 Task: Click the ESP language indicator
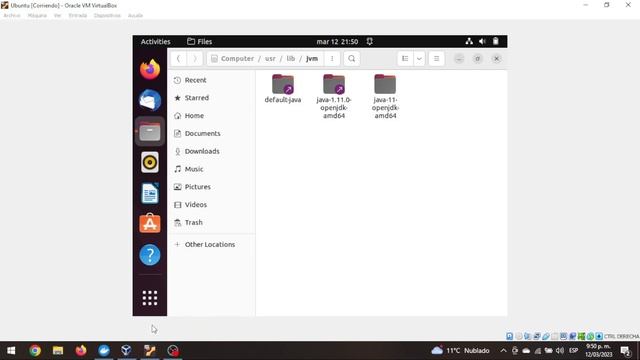(x=573, y=351)
